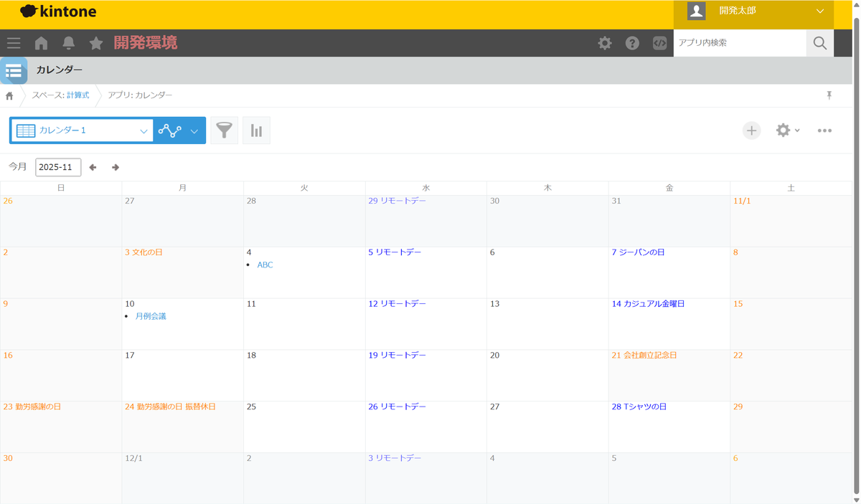Click the 11/1 Saturday date
This screenshot has height=504, width=861.
741,201
